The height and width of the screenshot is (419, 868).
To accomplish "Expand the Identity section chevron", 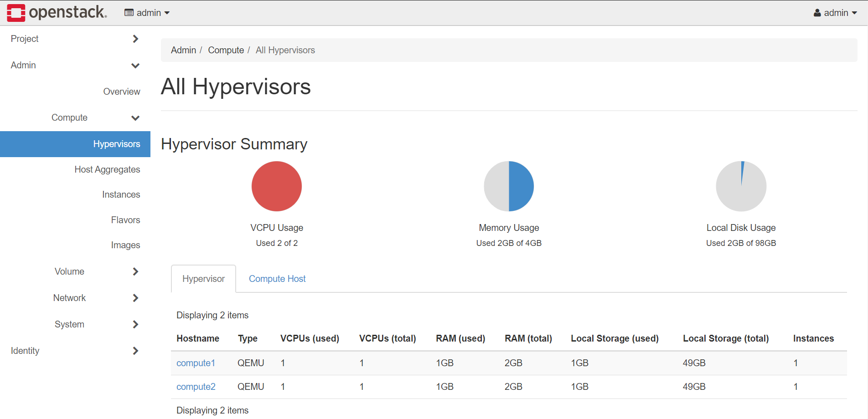I will (x=135, y=351).
